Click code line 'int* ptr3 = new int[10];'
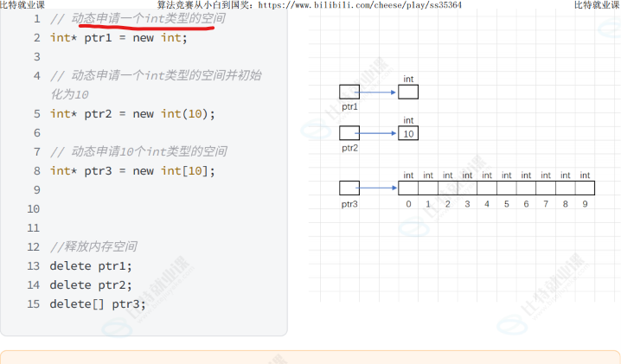The width and height of the screenshot is (621, 364). 132,170
